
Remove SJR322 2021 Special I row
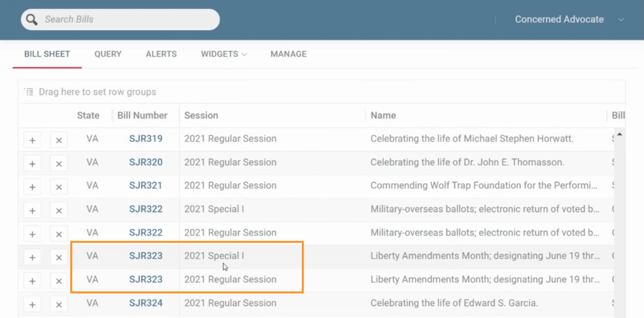(x=59, y=211)
